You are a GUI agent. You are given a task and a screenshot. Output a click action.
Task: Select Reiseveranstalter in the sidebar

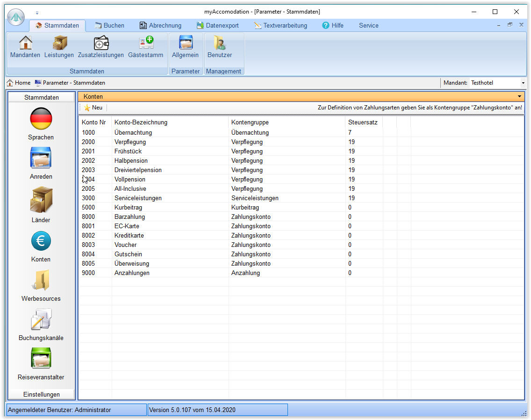(41, 364)
